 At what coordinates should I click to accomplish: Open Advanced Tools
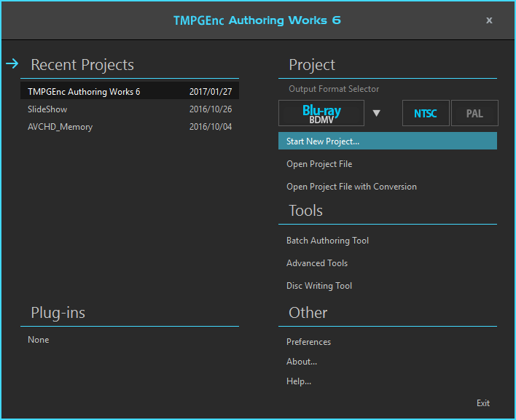coord(317,263)
